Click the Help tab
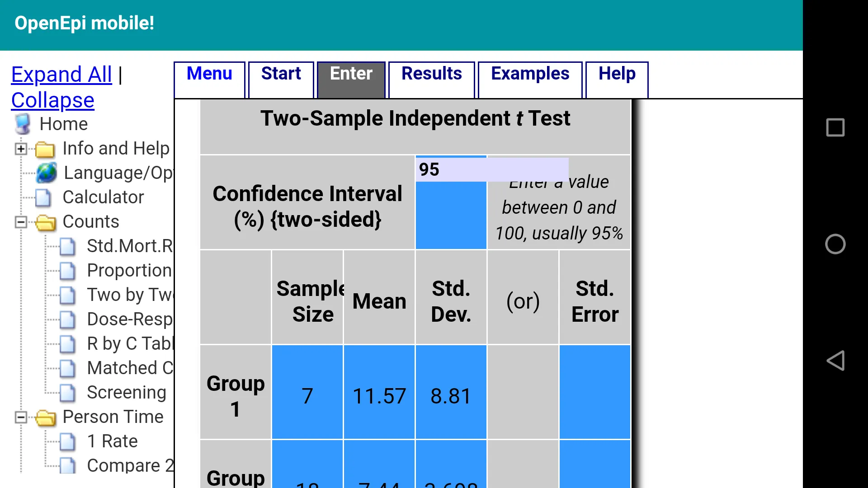 pos(617,73)
